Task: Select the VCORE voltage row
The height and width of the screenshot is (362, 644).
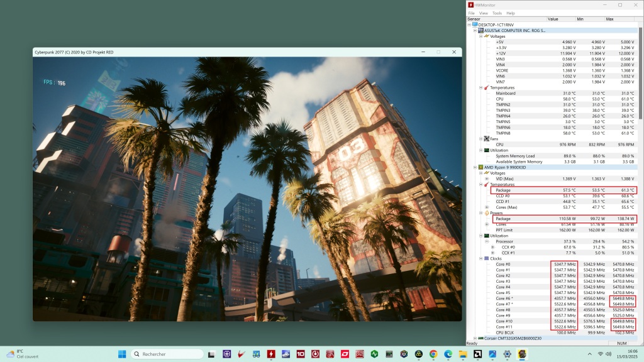Action: click(x=565, y=70)
